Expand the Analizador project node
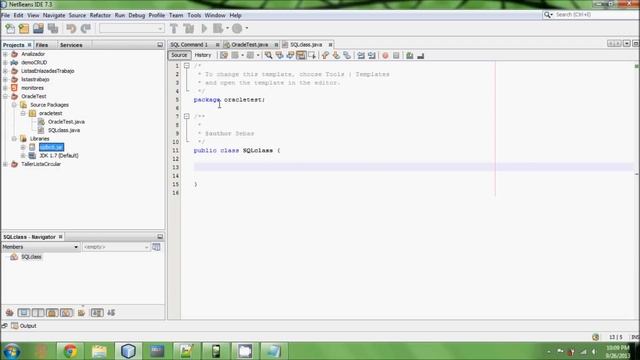 tap(5, 54)
